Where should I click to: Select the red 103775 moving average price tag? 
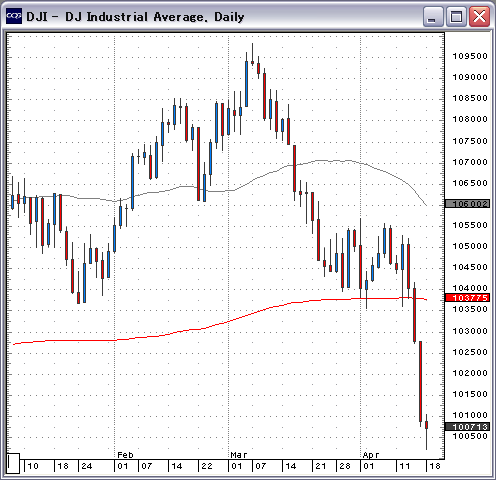pos(467,298)
